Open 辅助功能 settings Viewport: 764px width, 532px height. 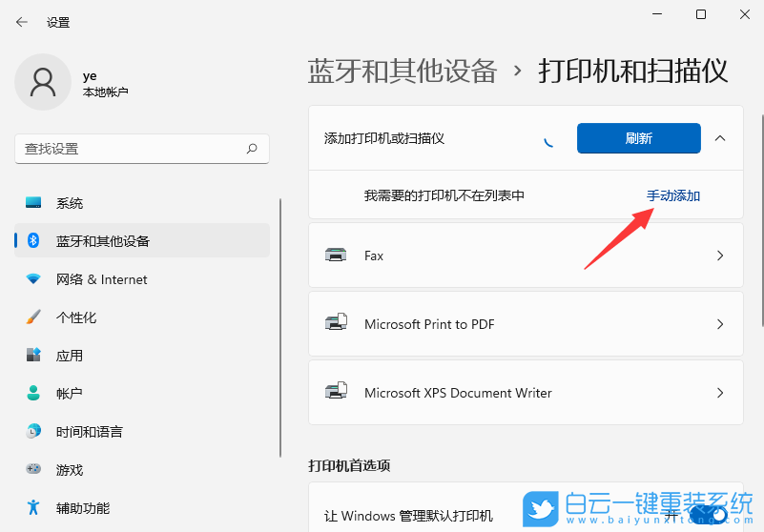coord(142,507)
